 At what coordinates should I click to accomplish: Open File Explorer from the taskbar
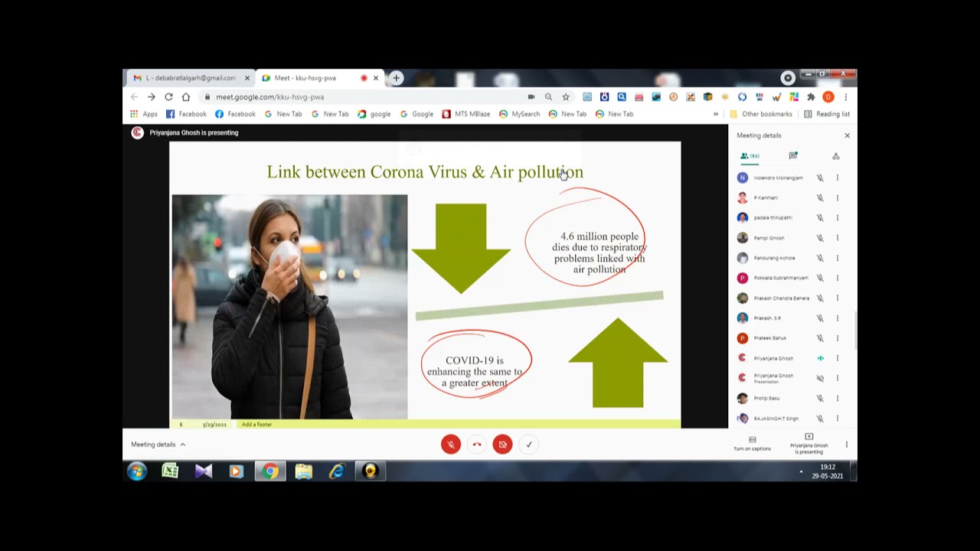pyautogui.click(x=304, y=471)
